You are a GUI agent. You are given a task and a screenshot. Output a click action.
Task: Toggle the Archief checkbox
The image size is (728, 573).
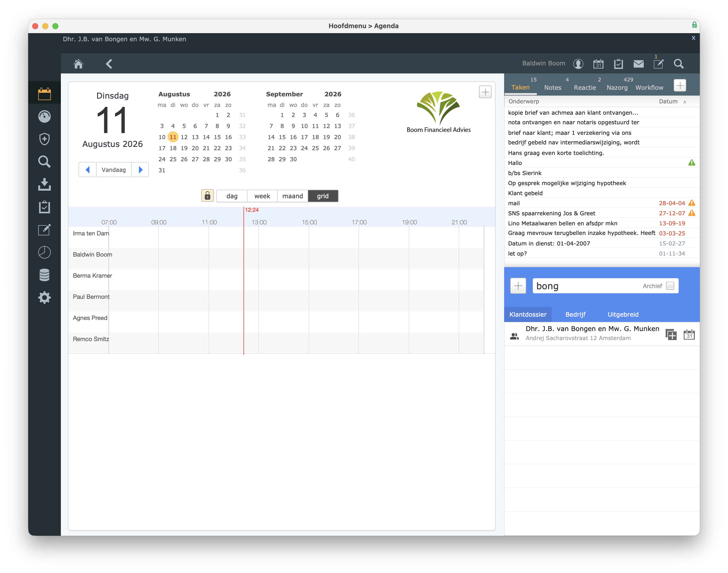point(670,286)
